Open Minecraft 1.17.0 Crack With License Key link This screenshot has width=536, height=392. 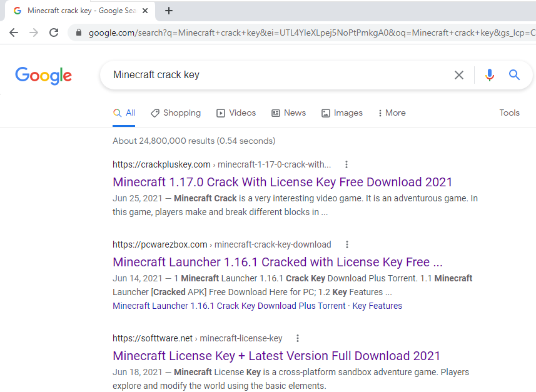coord(282,182)
